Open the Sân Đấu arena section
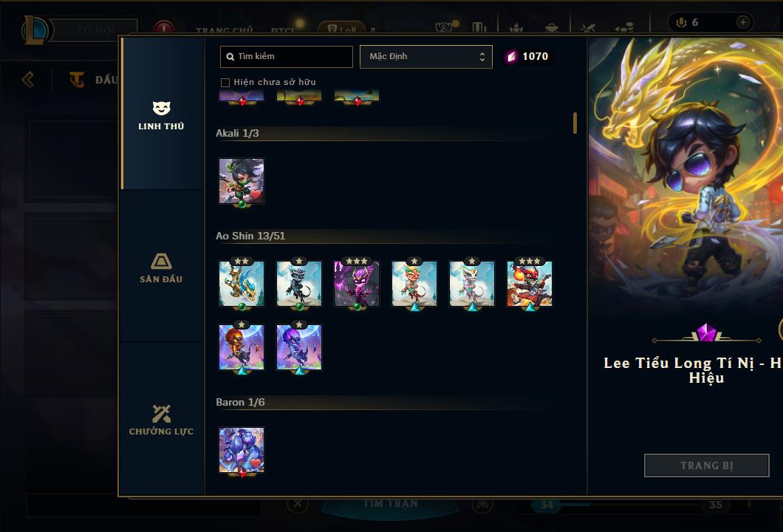 point(161,268)
